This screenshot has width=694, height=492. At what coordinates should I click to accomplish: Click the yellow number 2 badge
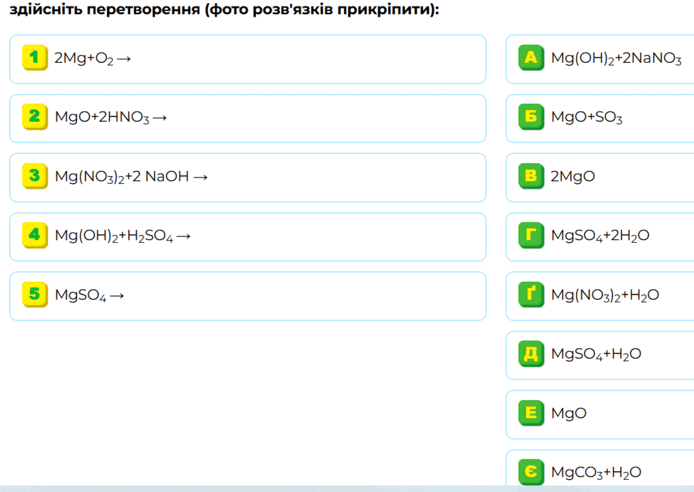tap(35, 117)
